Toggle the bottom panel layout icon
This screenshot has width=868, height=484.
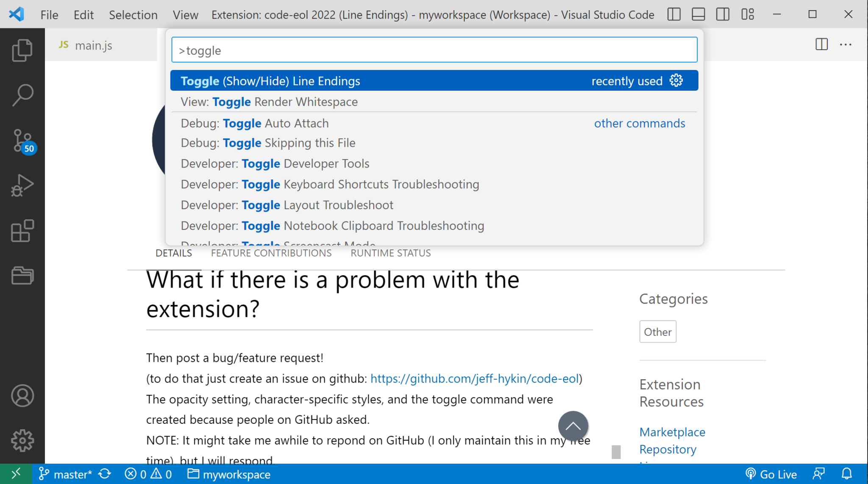[698, 14]
